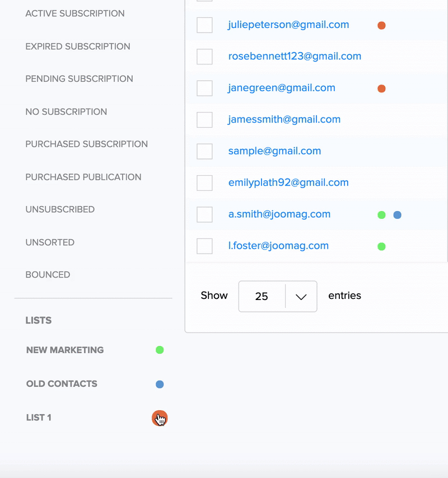The image size is (448, 478).
Task: Click green list dot on l.foster row
Action: [x=381, y=246]
